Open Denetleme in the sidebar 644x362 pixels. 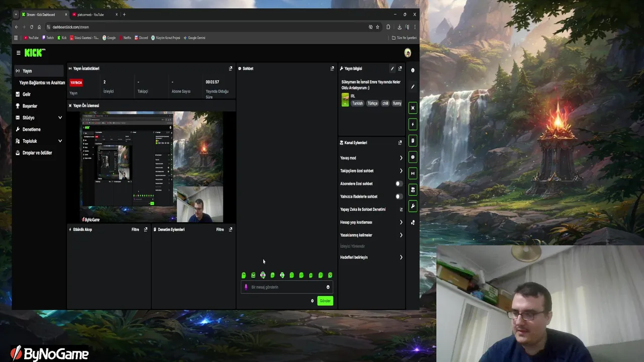[x=32, y=129]
